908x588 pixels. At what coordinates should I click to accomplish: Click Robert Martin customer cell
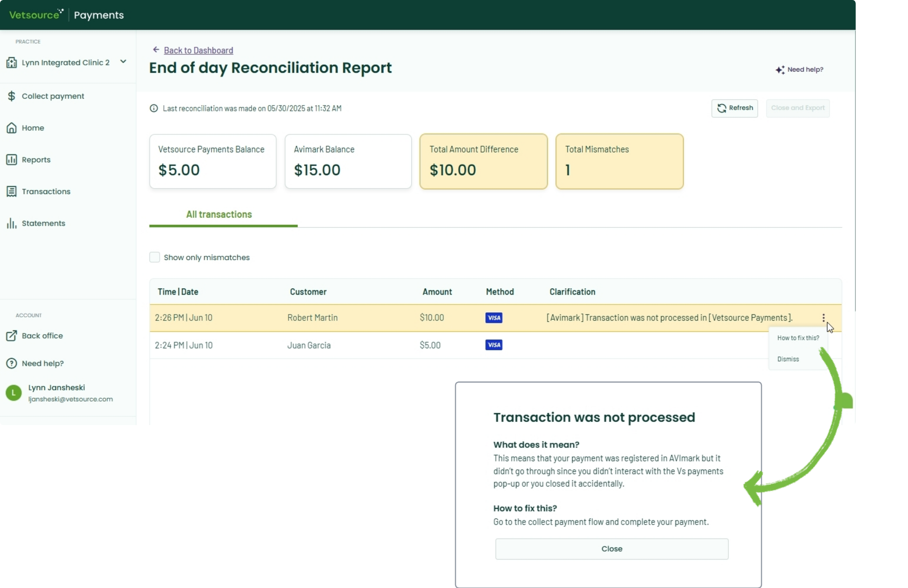pyautogui.click(x=313, y=317)
